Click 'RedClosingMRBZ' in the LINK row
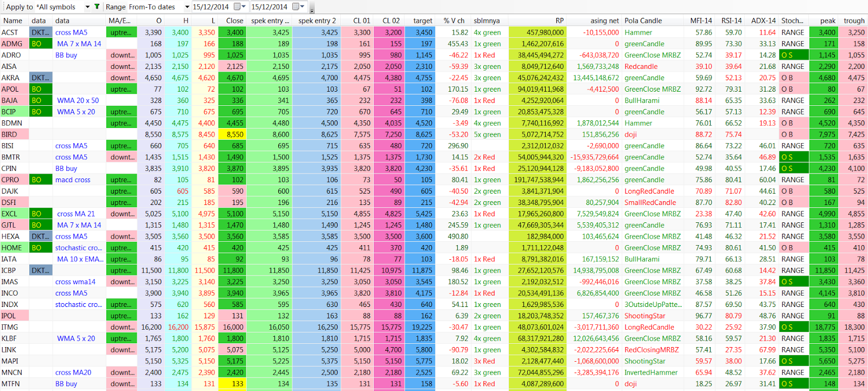 (x=652, y=350)
